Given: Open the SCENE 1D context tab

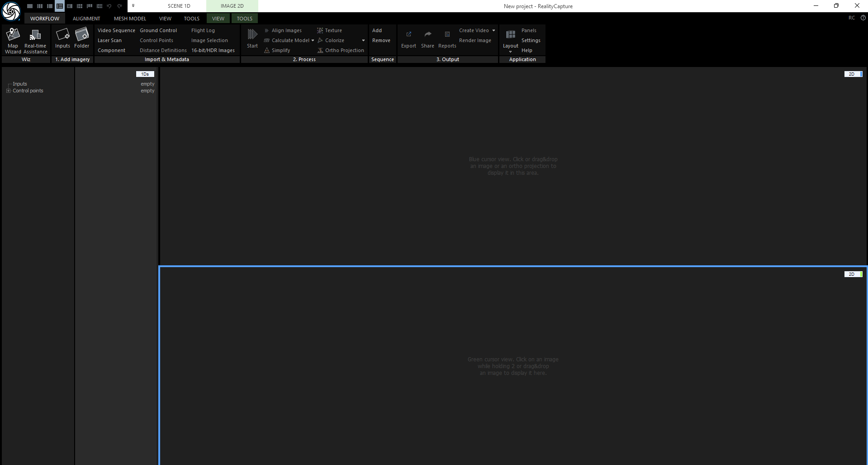Looking at the screenshot, I should tap(179, 6).
